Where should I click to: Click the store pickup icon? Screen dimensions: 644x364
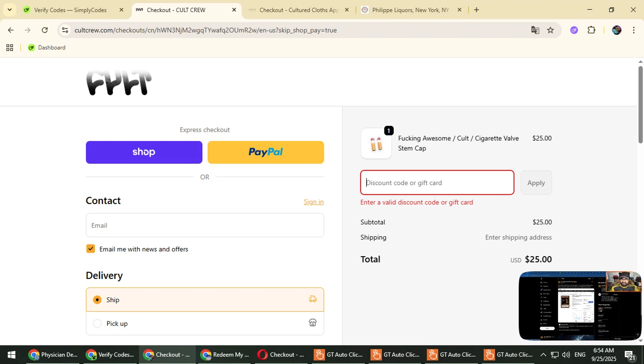click(313, 323)
